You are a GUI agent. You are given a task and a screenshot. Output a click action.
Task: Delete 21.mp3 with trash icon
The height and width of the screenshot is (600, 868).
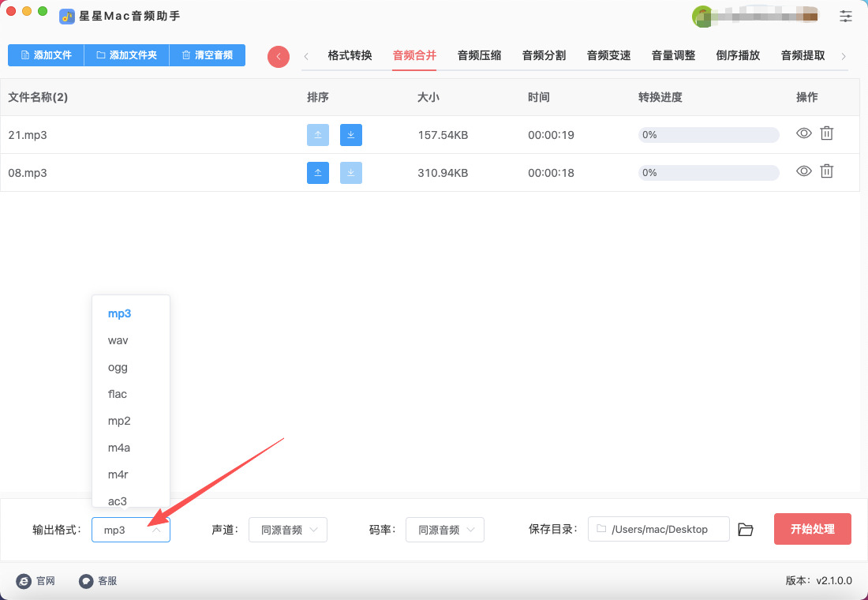click(x=826, y=133)
